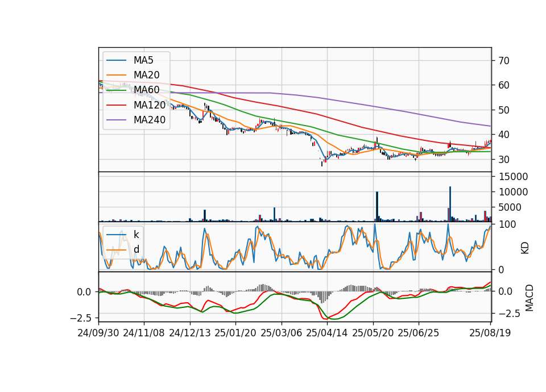Click the price axis value 40
The image size is (546, 392).
pyautogui.click(x=504, y=135)
